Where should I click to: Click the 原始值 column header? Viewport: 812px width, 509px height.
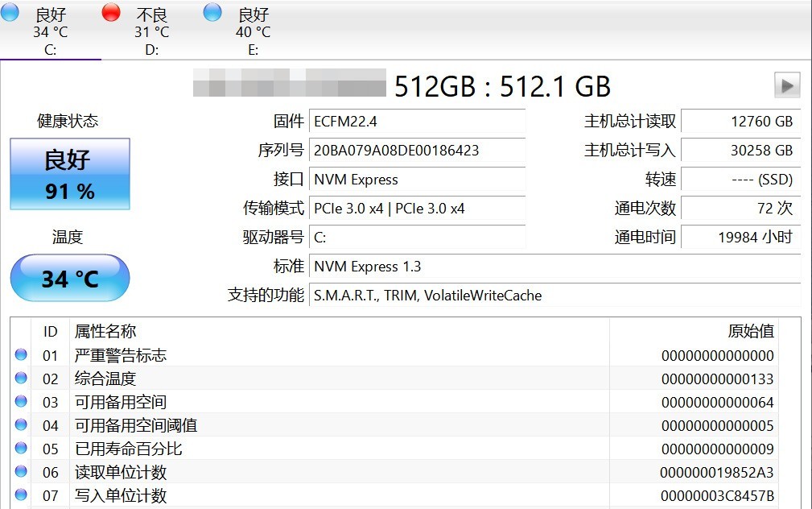pos(748,332)
